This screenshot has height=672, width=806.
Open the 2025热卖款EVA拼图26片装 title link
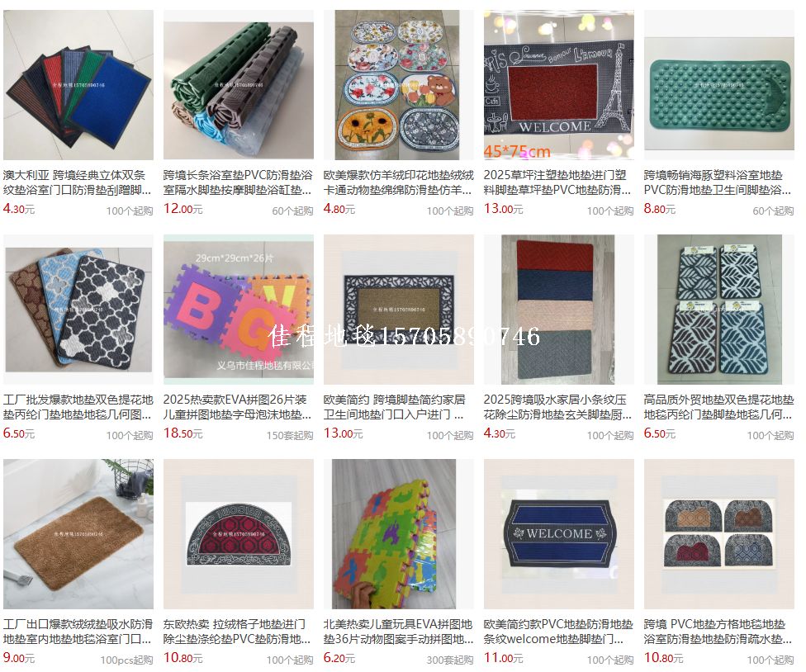[238, 407]
